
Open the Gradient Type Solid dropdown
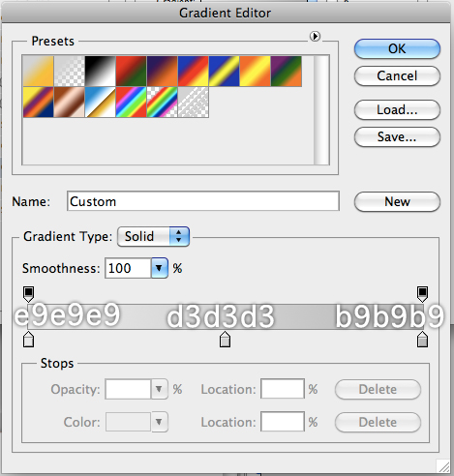(153, 236)
